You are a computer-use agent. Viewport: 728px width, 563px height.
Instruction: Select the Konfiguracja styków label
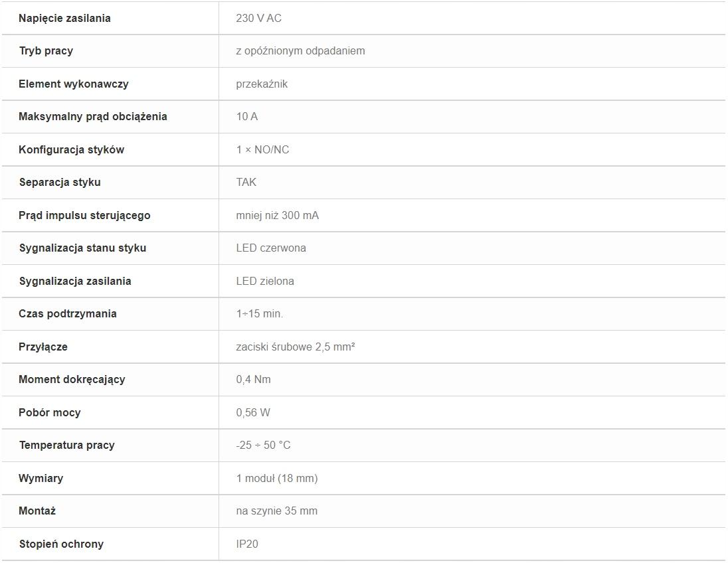click(72, 149)
